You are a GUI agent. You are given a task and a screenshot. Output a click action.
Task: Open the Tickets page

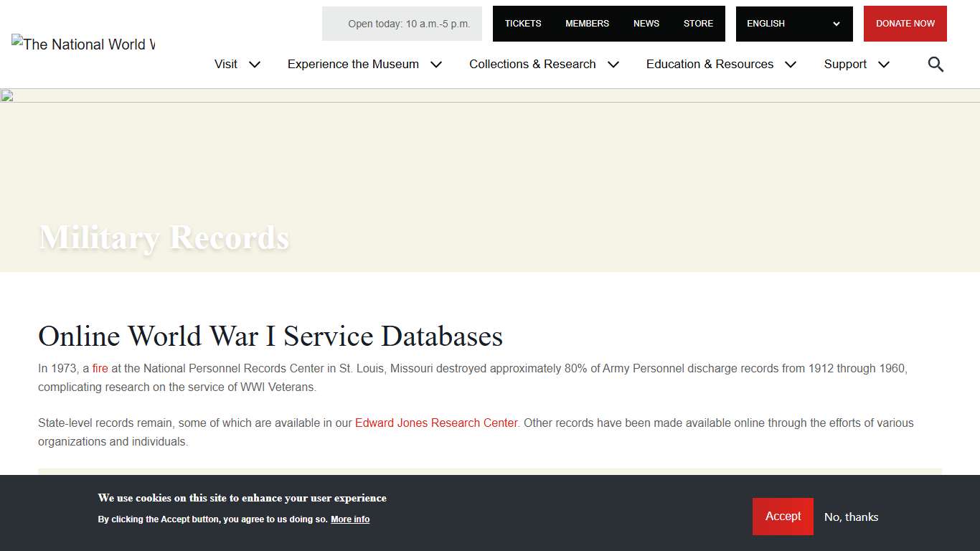point(523,24)
